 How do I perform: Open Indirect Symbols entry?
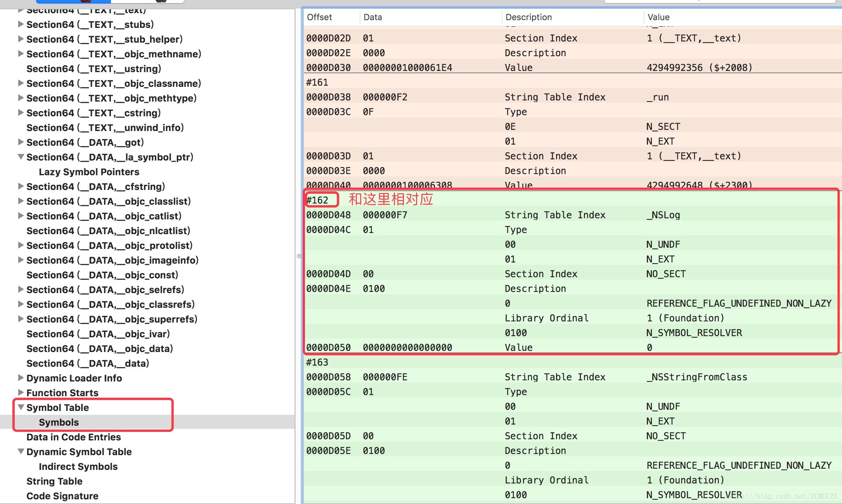click(78, 466)
